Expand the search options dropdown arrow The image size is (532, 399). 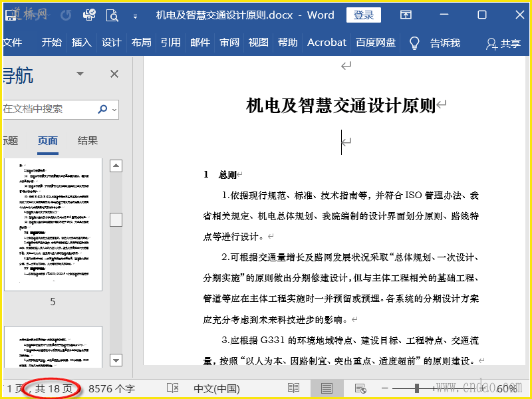[114, 110]
